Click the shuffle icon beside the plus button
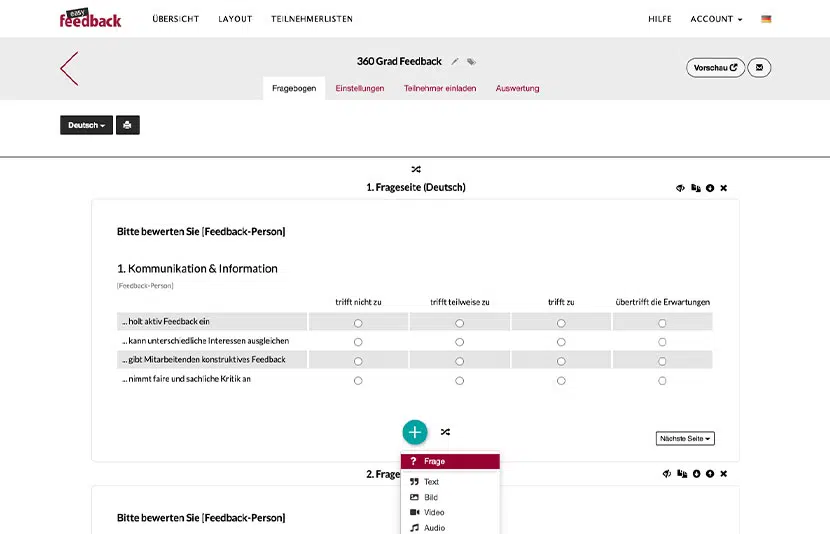The height and width of the screenshot is (534, 830). click(x=445, y=432)
